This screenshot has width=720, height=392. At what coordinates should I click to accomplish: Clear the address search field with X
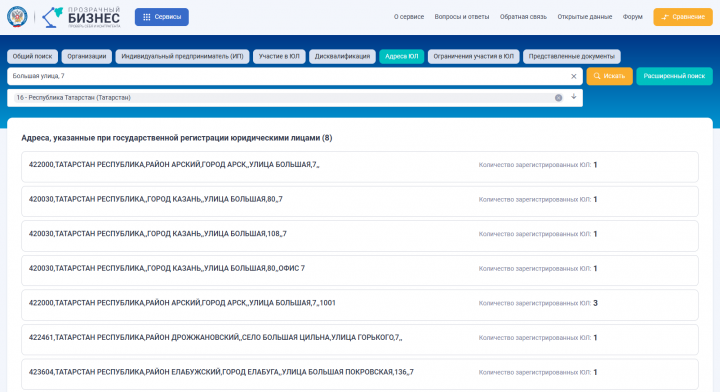[x=574, y=76]
